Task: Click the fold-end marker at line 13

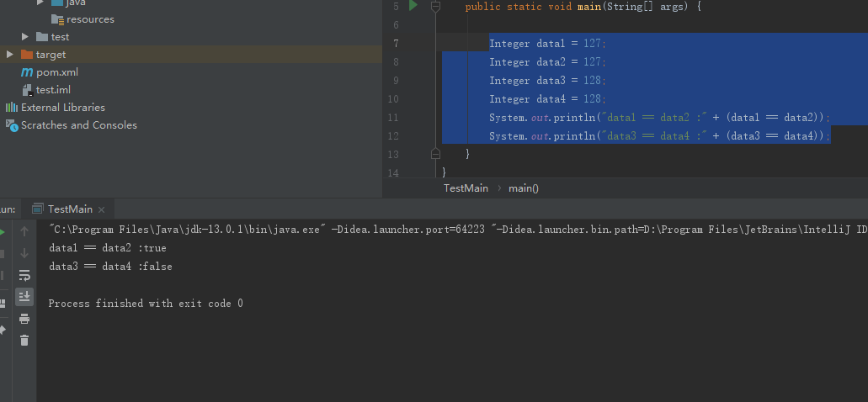Action: point(435,153)
